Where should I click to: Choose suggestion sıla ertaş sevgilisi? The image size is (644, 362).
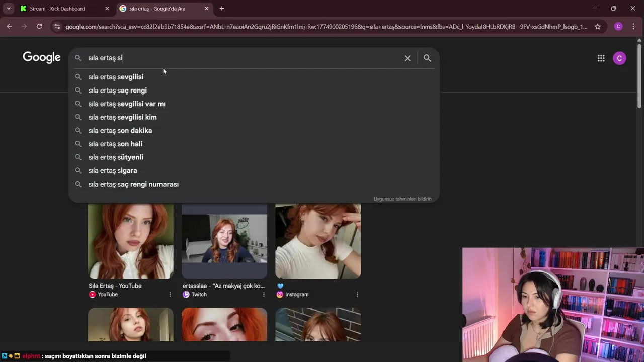click(x=254, y=77)
